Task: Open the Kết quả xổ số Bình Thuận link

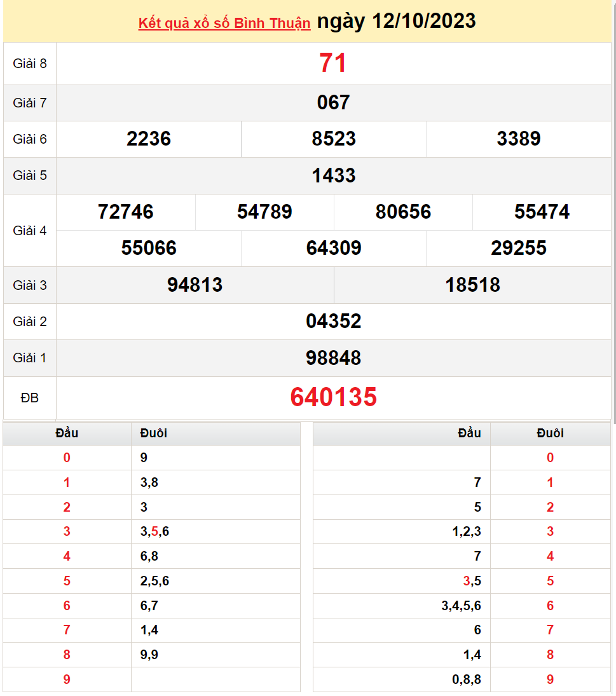Action: [x=224, y=24]
